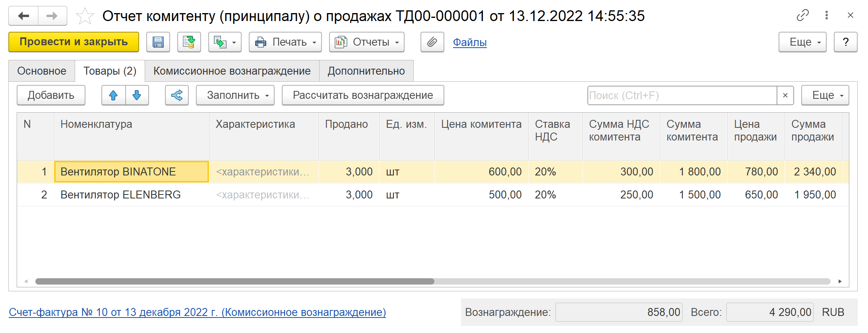
Task: Switch to the Основное tab
Action: [x=42, y=71]
